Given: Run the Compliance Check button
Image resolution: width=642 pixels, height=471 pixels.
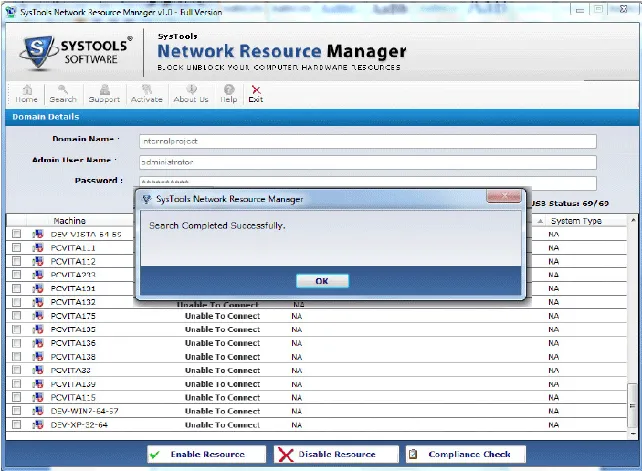Looking at the screenshot, I should 466,454.
